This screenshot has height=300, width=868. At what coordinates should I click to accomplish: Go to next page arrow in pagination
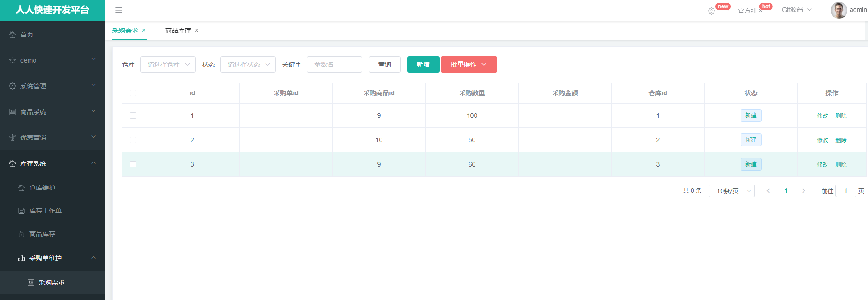coord(804,191)
